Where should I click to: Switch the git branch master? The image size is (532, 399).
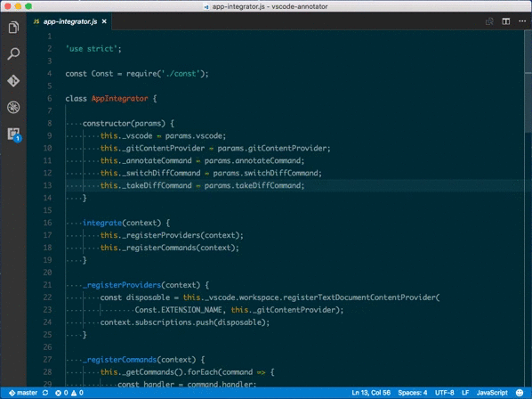click(23, 393)
